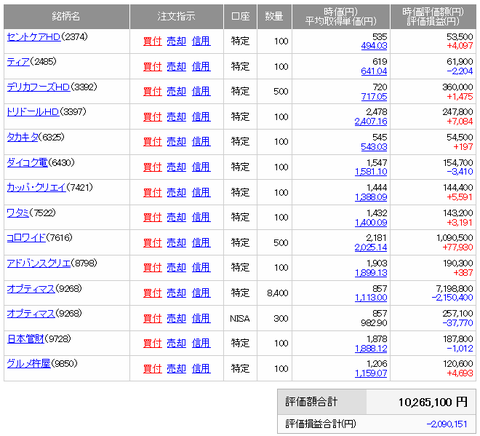Click the 数量 column header
Image resolution: width=480 pixels, height=436 pixels.
(x=274, y=16)
